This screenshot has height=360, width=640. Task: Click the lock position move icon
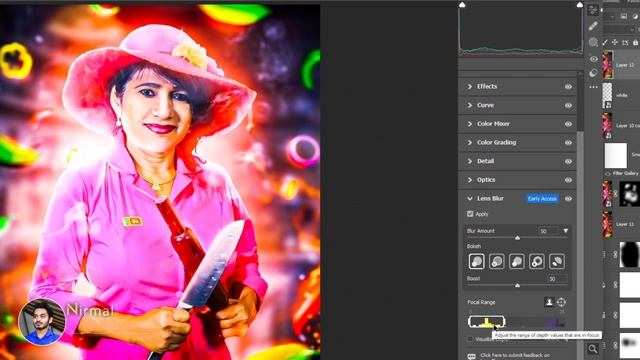pos(615,42)
